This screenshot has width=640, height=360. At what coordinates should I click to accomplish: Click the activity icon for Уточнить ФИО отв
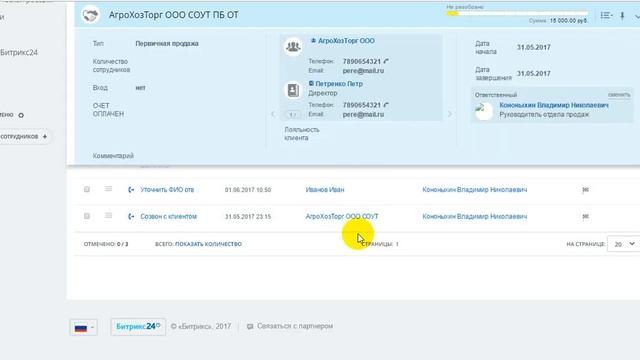(x=131, y=190)
